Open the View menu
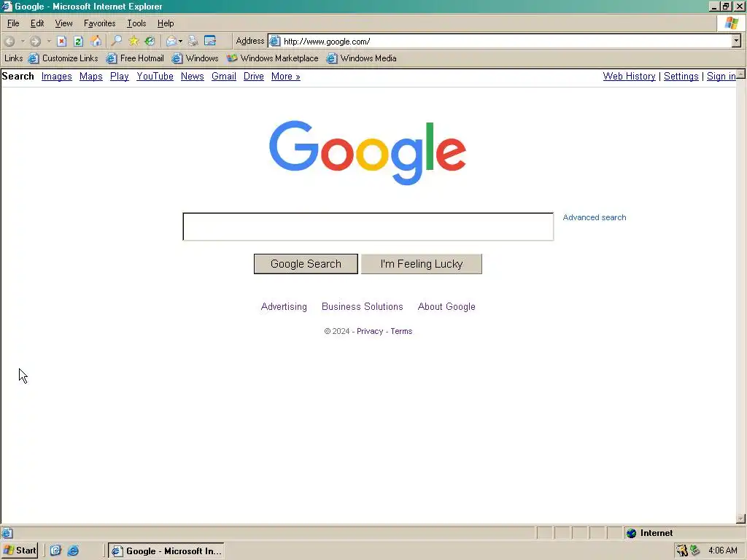This screenshot has width=747, height=560. pos(64,23)
